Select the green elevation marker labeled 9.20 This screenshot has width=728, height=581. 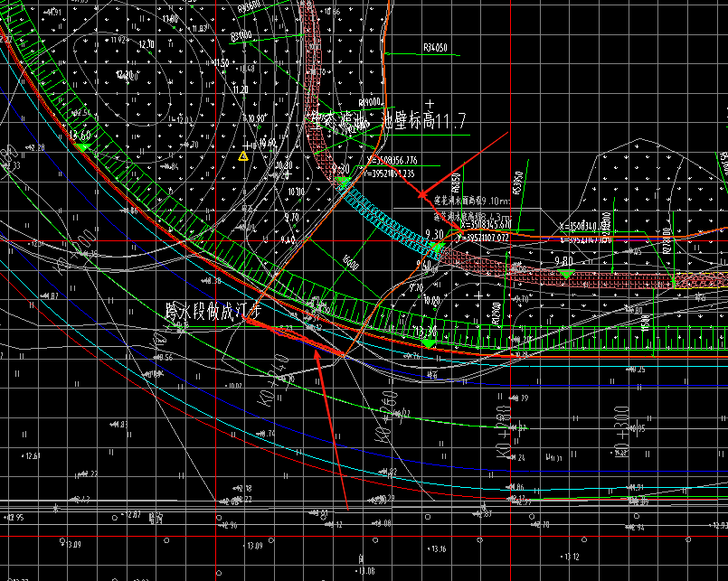click(343, 181)
